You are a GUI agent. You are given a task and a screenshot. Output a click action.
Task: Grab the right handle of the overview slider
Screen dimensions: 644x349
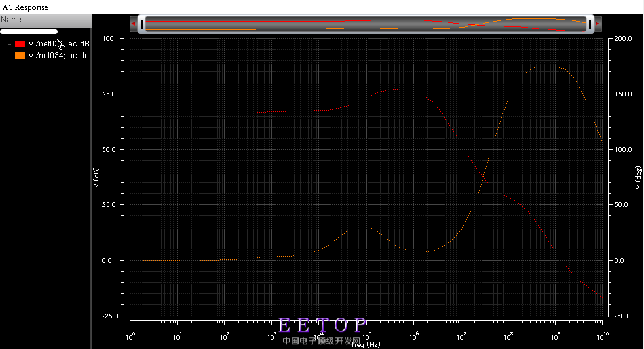pos(590,24)
